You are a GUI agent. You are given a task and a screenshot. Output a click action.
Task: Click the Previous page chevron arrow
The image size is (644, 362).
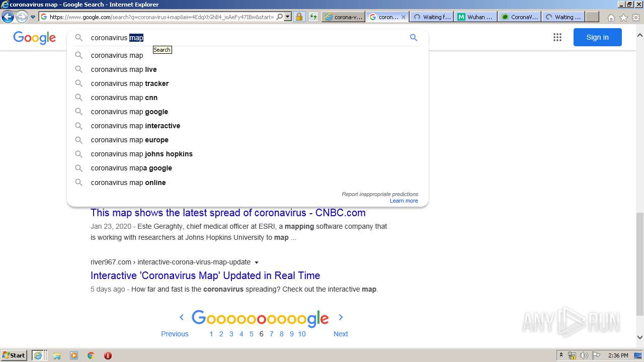pos(182,317)
